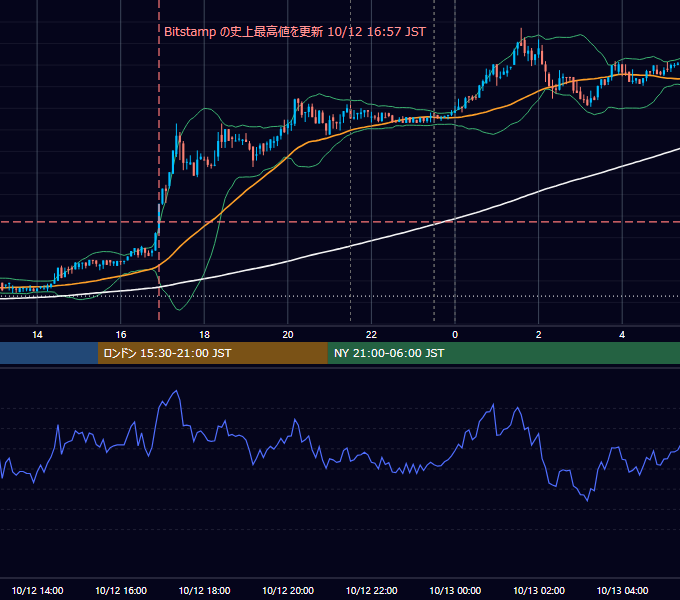680x600 pixels.
Task: Click the Bitstamp all-time high annotation text
Action: [295, 32]
